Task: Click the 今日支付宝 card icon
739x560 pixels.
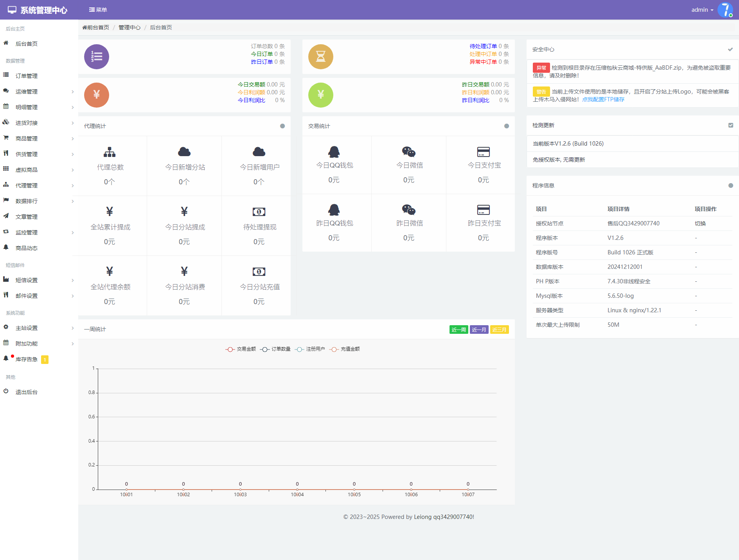Action: [x=483, y=151]
